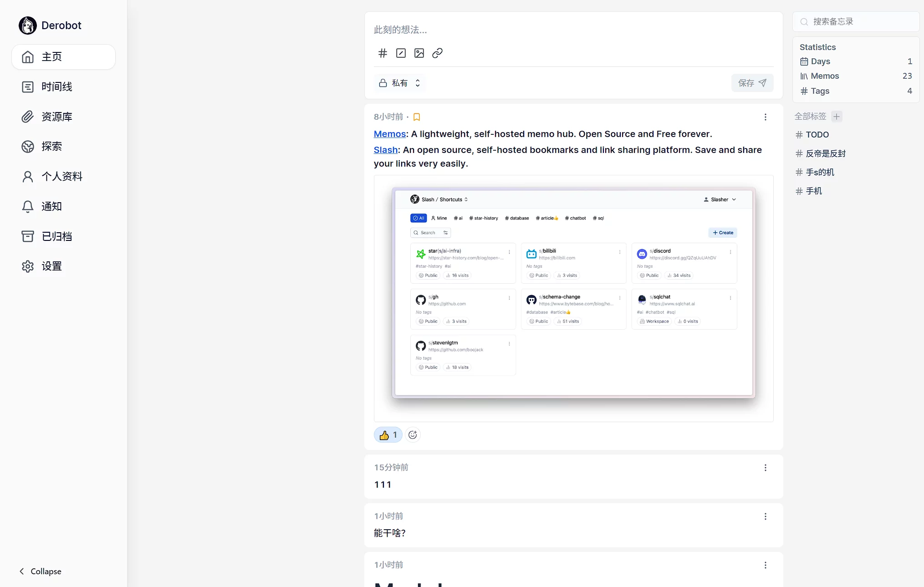Click the plus icon beside 全部标签
Viewport: 924px width, 587px height.
pos(837,117)
